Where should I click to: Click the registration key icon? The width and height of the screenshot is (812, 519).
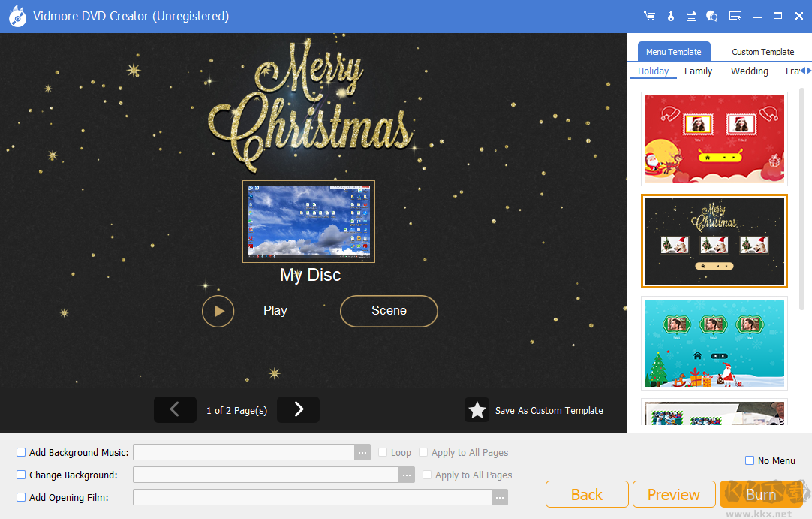click(670, 15)
